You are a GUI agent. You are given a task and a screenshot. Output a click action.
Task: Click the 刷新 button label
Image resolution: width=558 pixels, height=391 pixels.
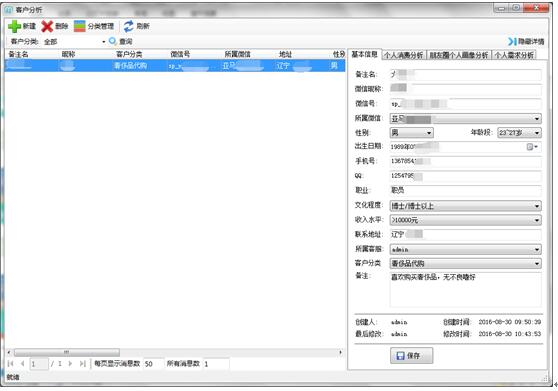(x=143, y=26)
